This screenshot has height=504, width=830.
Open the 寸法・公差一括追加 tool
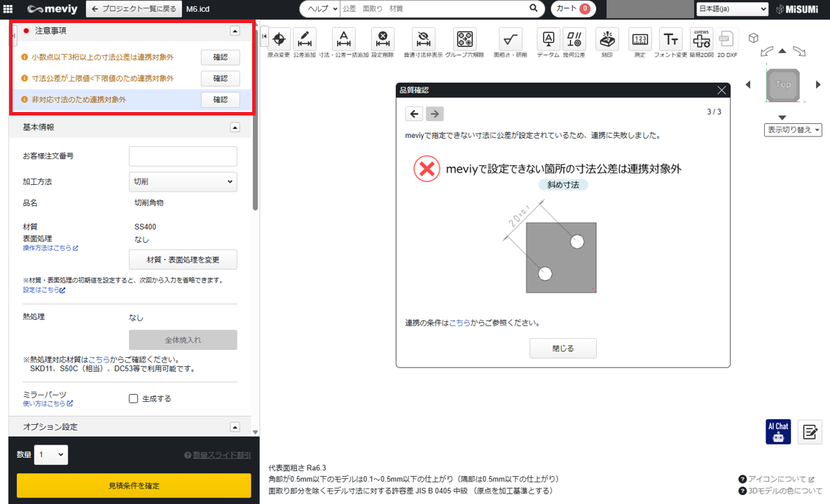(x=343, y=40)
